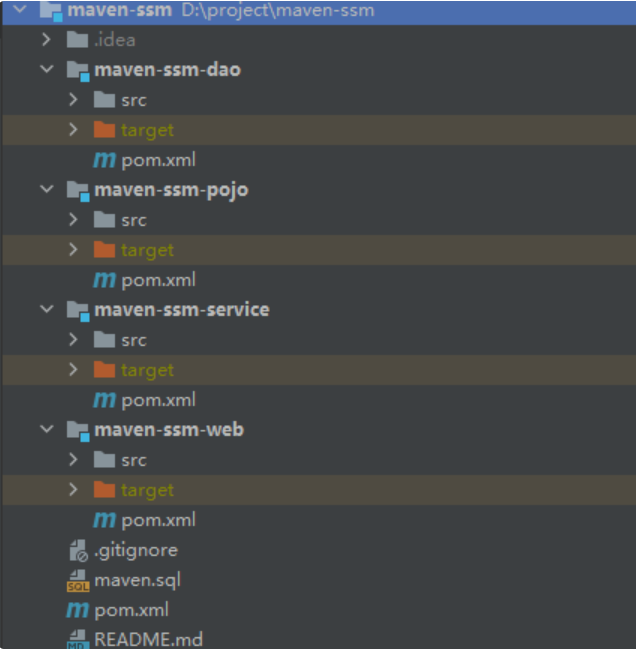Expand the src folder under maven-ssm-service
Viewport: 636px width, 650px height.
[x=73, y=340]
